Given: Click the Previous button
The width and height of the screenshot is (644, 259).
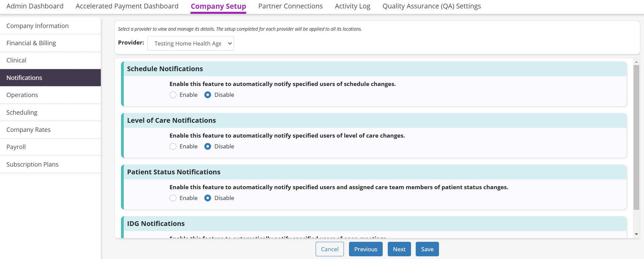Looking at the screenshot, I should (x=365, y=249).
